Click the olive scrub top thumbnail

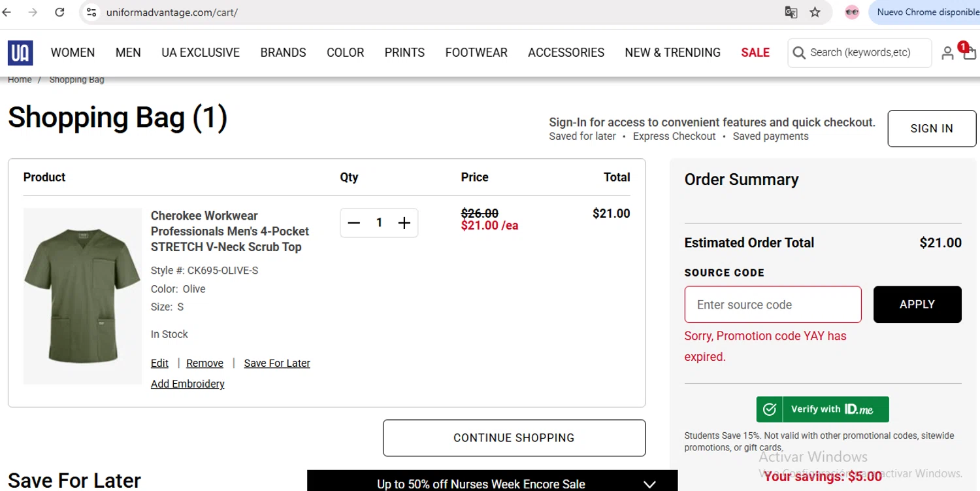pos(82,296)
